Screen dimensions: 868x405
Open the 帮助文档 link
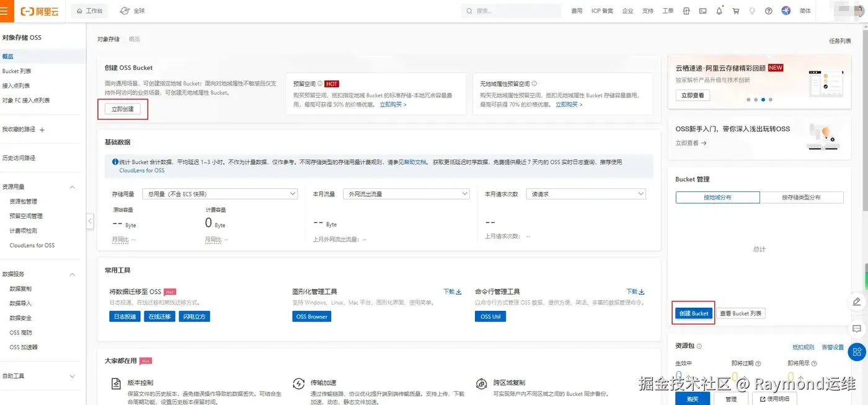(x=415, y=162)
